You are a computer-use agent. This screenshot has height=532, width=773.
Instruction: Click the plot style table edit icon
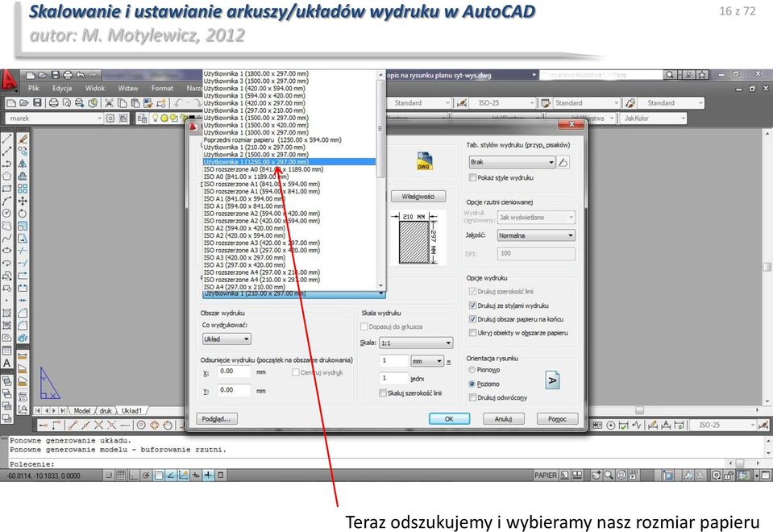point(563,162)
